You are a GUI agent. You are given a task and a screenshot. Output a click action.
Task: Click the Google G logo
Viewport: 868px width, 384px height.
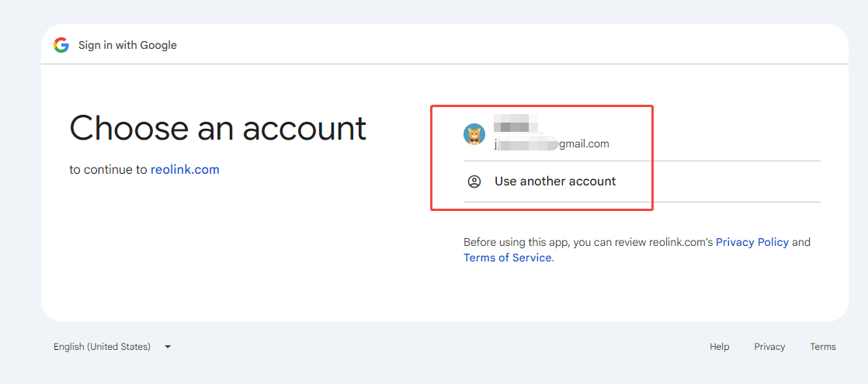61,45
